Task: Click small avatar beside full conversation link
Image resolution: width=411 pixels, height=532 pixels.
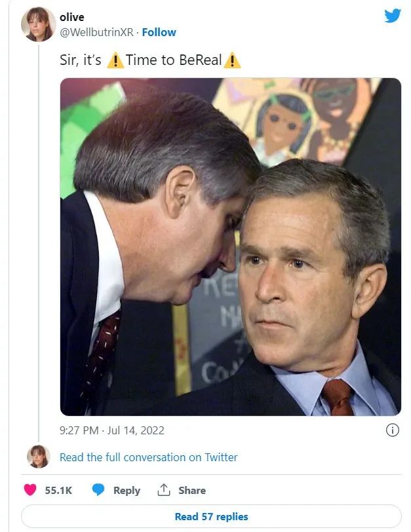Action: (x=38, y=457)
